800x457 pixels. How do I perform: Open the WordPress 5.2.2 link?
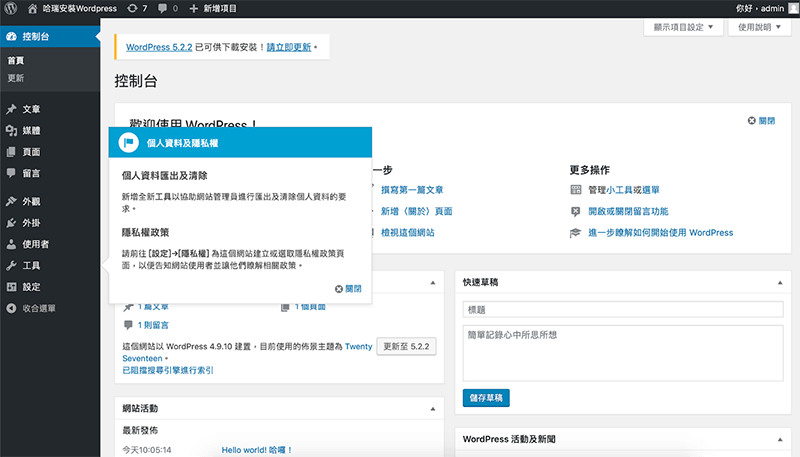pyautogui.click(x=159, y=47)
